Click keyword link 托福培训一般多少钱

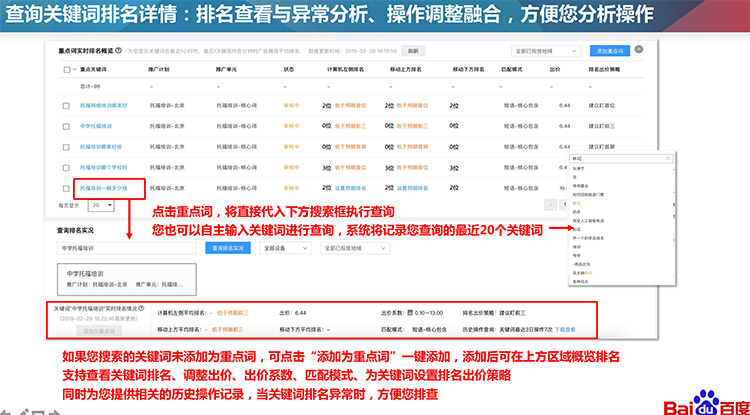pyautogui.click(x=102, y=187)
